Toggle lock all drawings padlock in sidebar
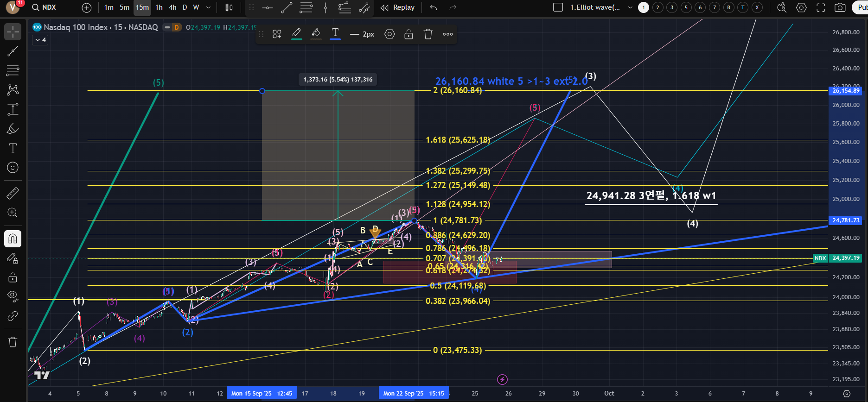868x402 pixels. point(13,277)
